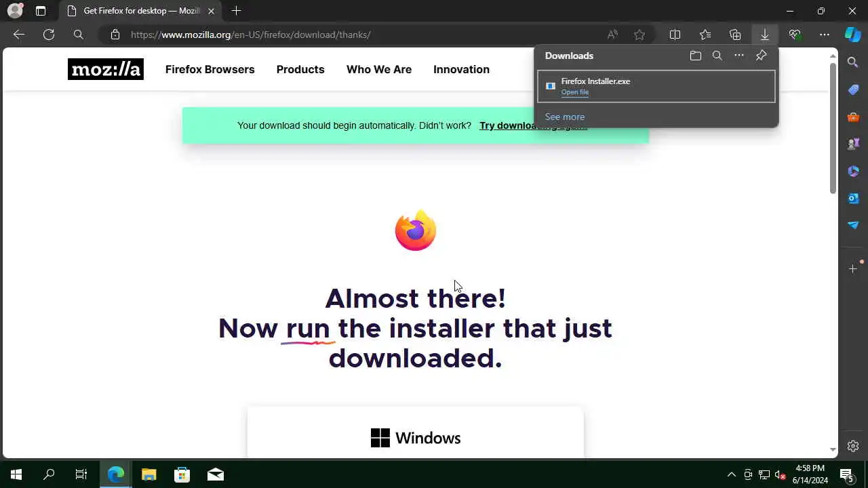Click volume speaker tray icon

(x=781, y=474)
